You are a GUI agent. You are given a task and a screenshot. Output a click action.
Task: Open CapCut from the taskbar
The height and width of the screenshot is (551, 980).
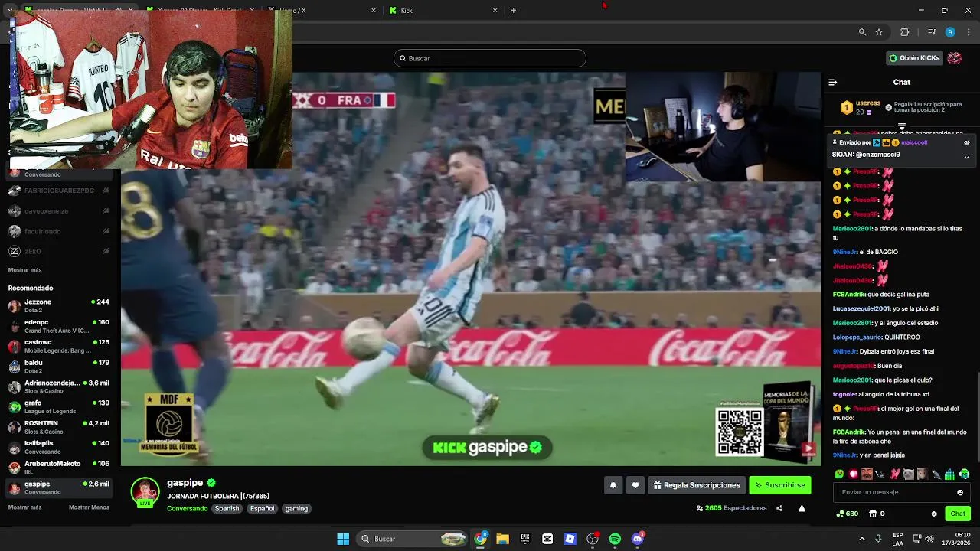click(547, 539)
